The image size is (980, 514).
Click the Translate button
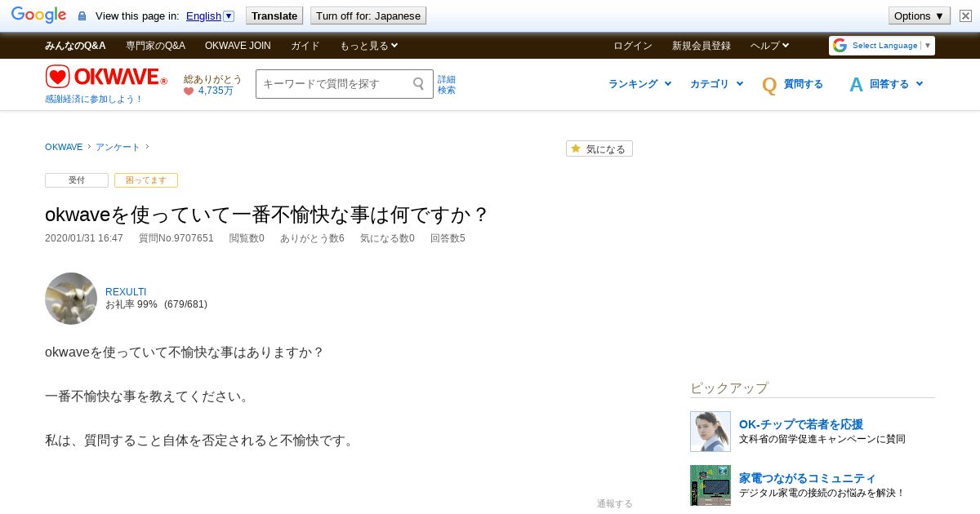(x=274, y=16)
